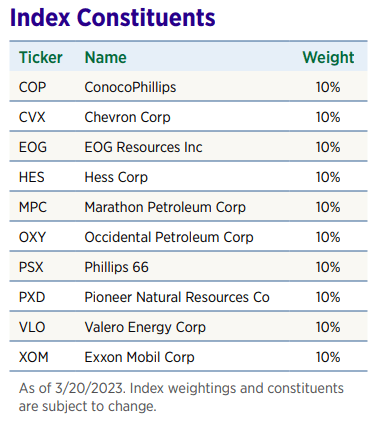Select Marathon Petroleum Corp row name
The width and height of the screenshot is (379, 421).
click(x=165, y=208)
